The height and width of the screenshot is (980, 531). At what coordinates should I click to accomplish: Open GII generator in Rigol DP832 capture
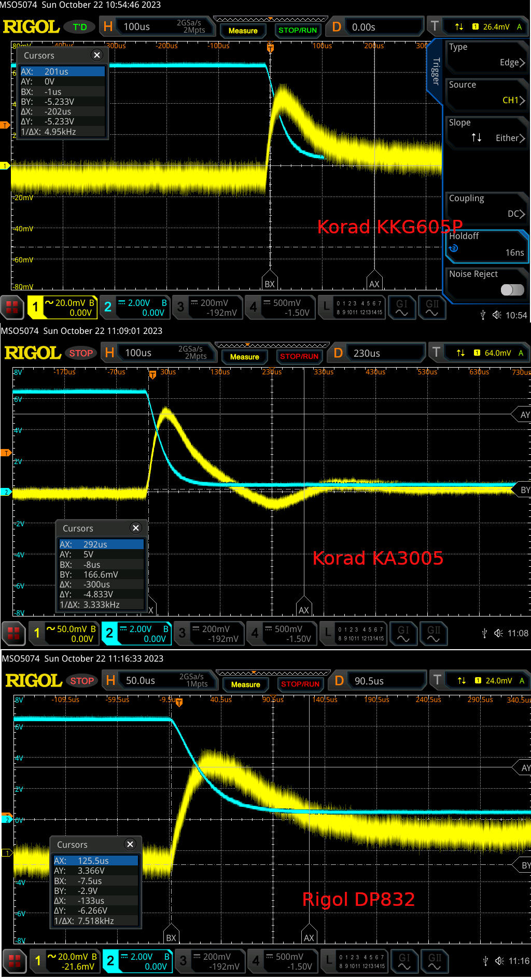pyautogui.click(x=435, y=961)
